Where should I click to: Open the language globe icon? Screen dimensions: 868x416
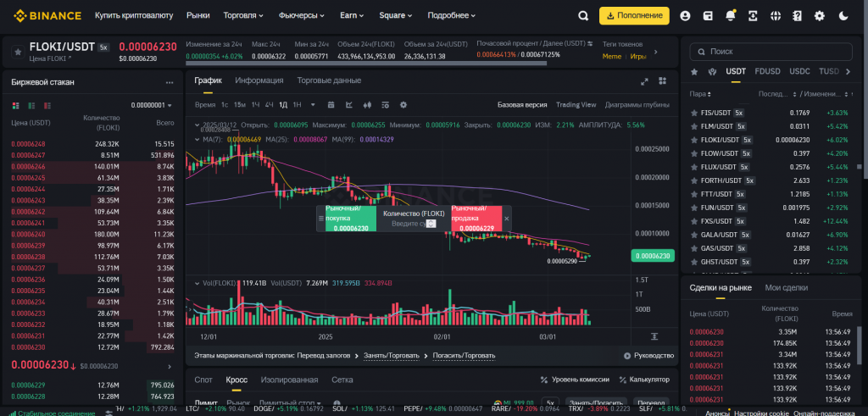775,16
